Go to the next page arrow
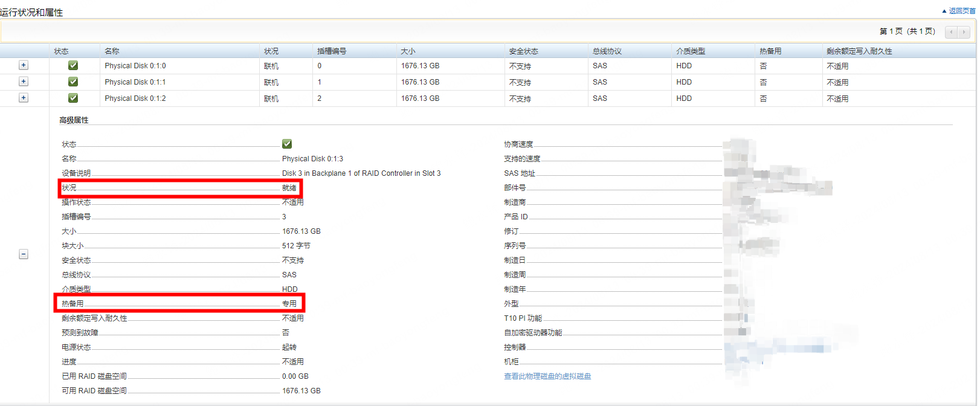Image resolution: width=980 pixels, height=406 pixels. (964, 32)
